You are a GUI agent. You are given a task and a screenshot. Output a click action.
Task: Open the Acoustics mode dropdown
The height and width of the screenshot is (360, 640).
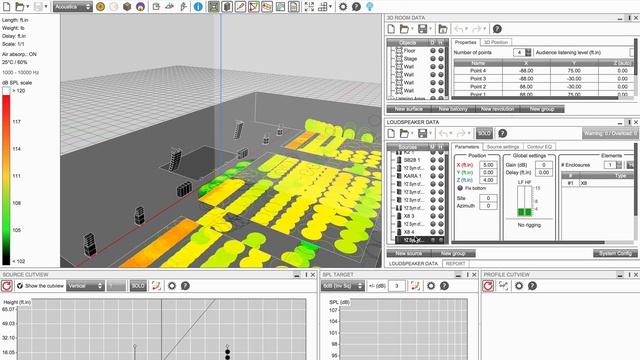pos(72,7)
